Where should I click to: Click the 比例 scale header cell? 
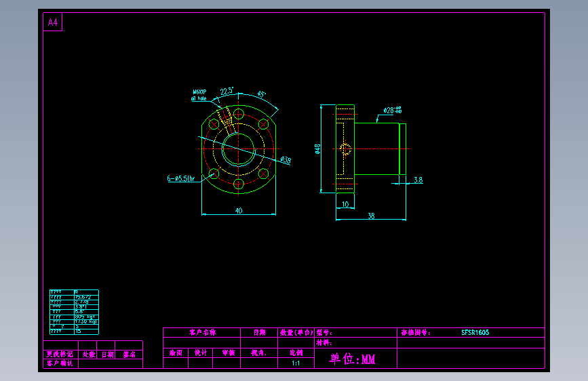click(x=296, y=353)
